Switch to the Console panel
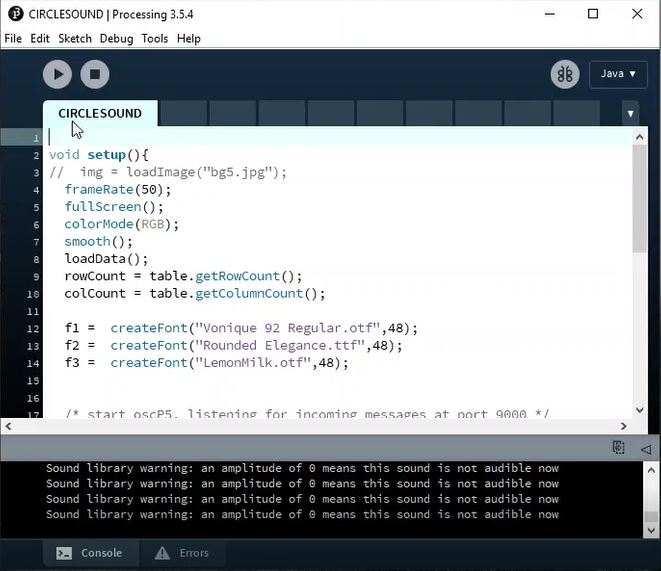This screenshot has height=571, width=661. [89, 553]
